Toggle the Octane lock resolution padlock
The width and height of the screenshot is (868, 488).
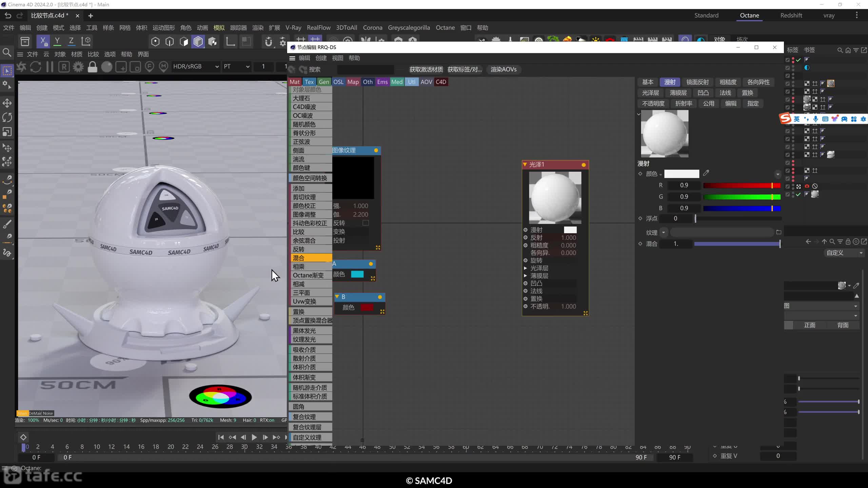(92, 67)
